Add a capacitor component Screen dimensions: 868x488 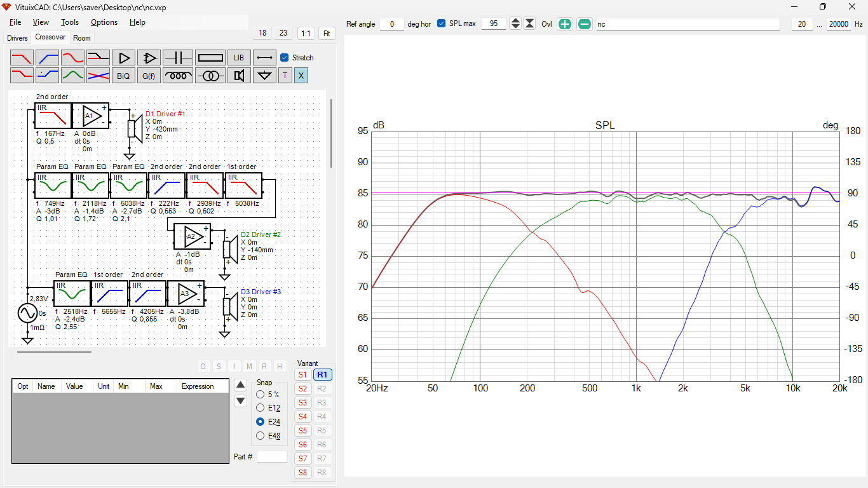click(178, 58)
